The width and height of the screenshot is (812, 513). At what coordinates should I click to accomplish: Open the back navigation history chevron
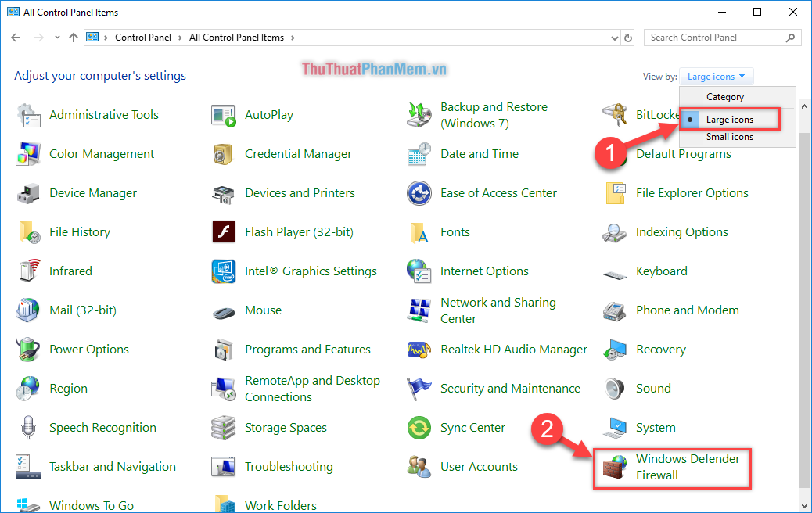56,37
